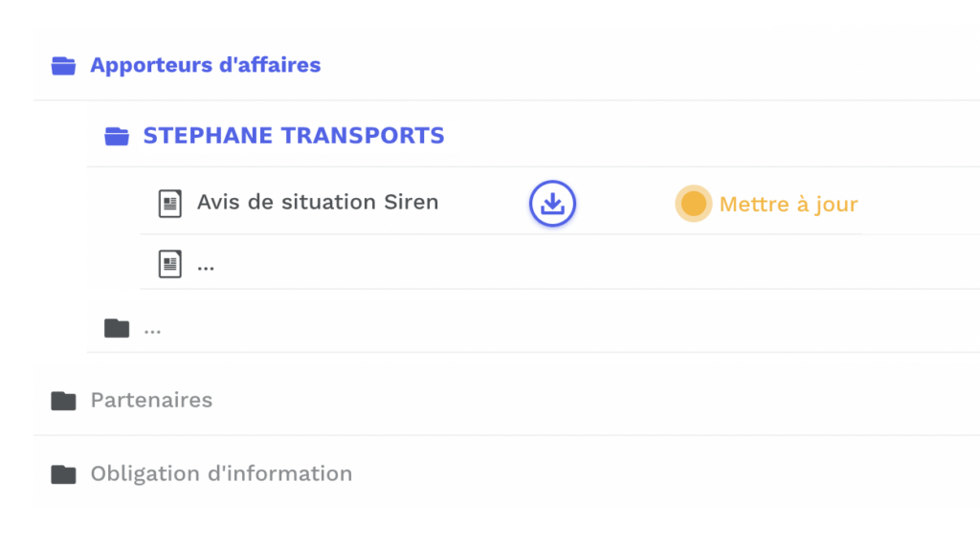Click the orange status dot beside Mettre à jour
Screen dimensions: 980x548
693,204
